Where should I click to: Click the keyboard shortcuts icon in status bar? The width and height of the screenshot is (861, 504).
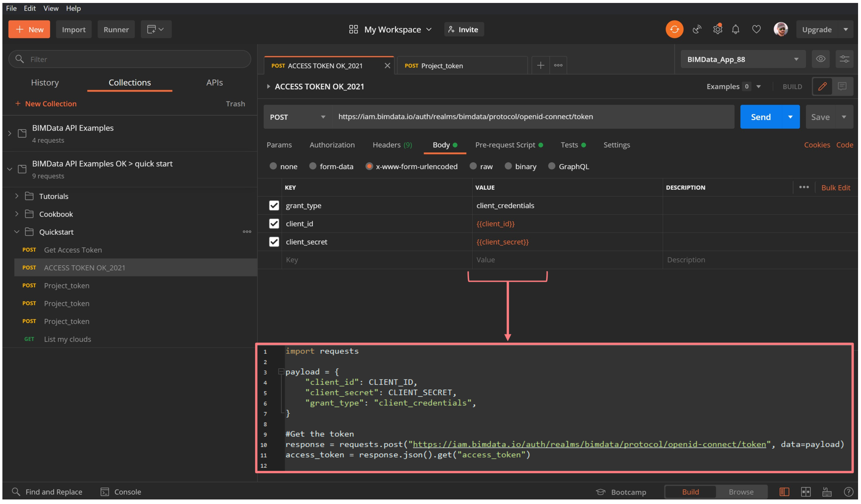click(827, 492)
